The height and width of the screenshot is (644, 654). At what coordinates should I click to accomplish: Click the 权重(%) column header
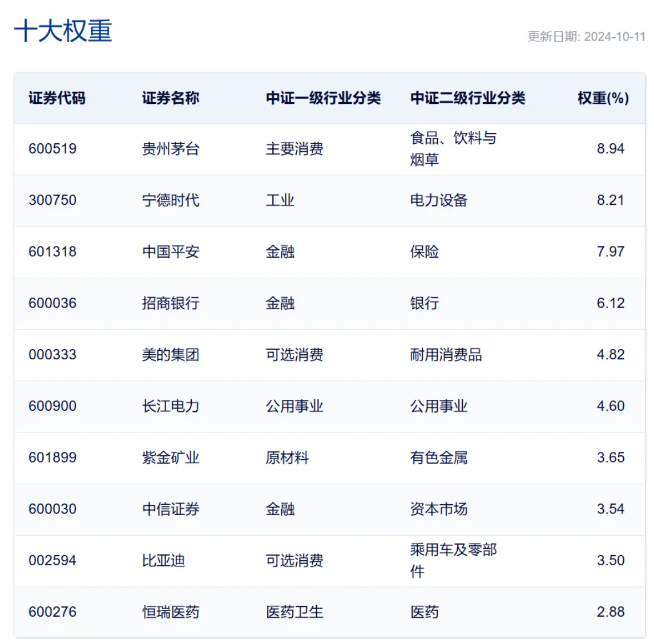(x=603, y=98)
